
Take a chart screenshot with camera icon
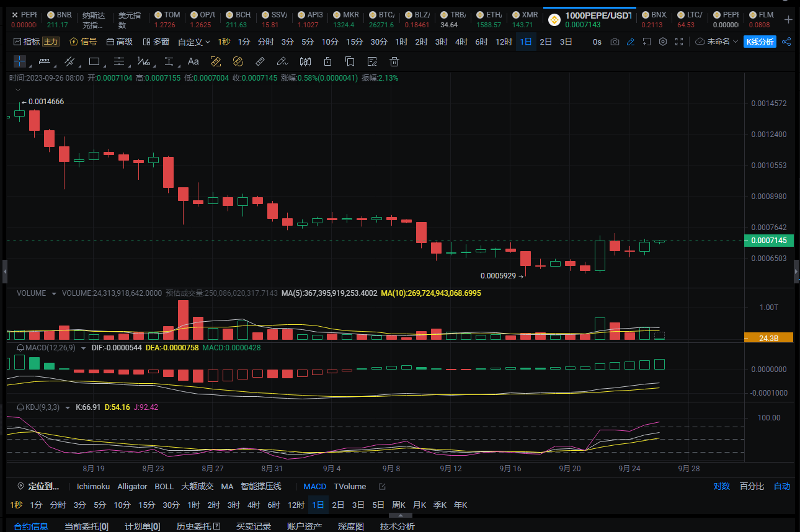tap(615, 42)
